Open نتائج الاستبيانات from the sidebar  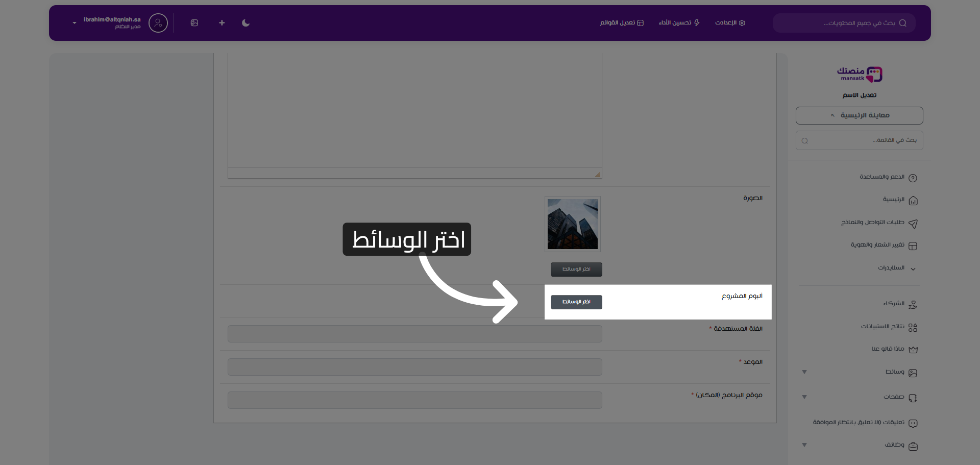tap(914, 327)
